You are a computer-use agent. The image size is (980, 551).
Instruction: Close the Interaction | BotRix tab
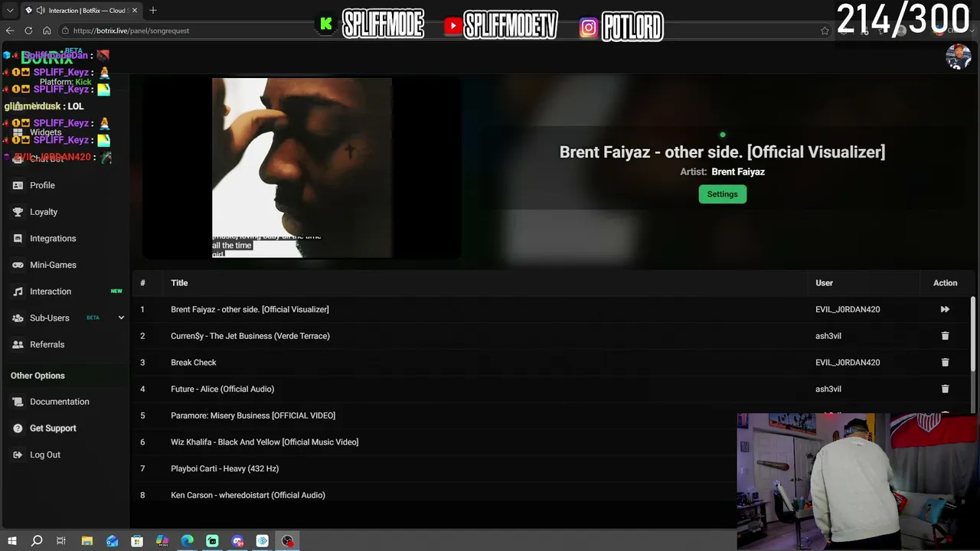click(135, 11)
